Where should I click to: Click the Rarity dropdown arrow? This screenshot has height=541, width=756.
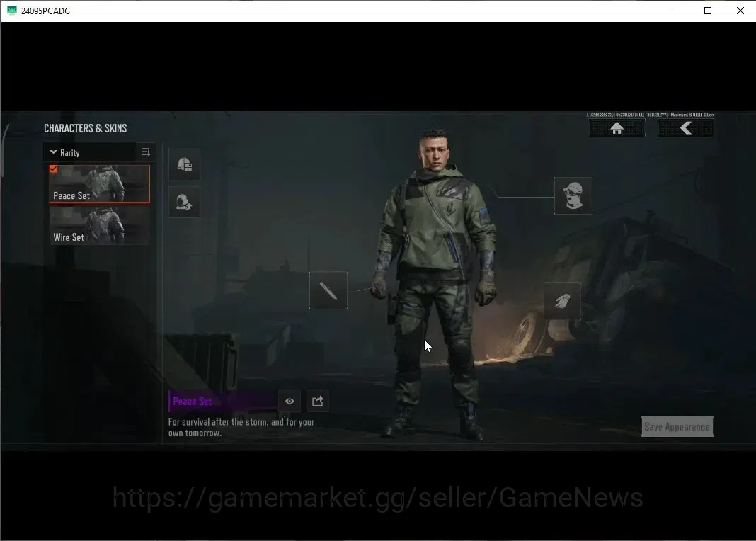point(53,152)
